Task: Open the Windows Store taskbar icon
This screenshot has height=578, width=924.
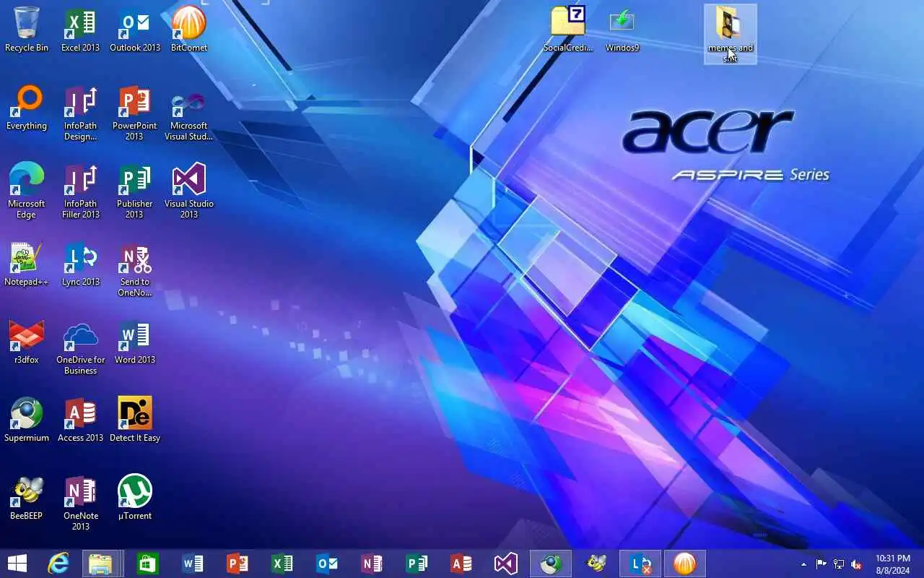Action: (x=148, y=564)
